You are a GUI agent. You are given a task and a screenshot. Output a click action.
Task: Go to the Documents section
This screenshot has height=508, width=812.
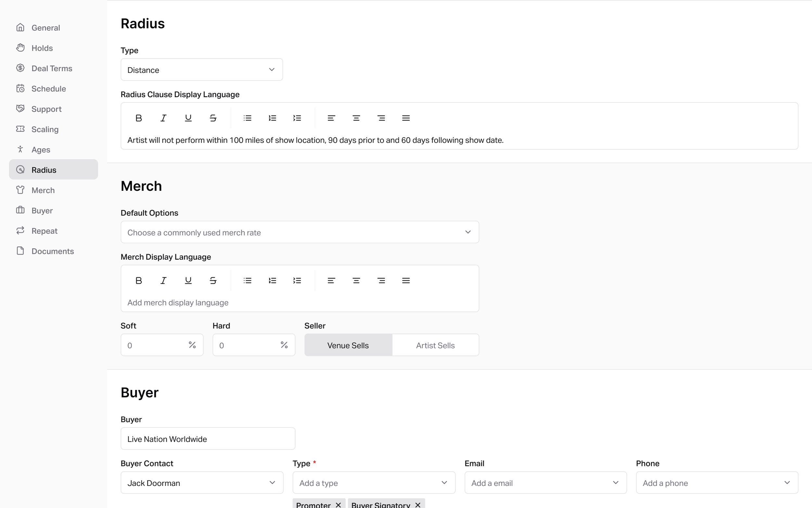tap(53, 251)
